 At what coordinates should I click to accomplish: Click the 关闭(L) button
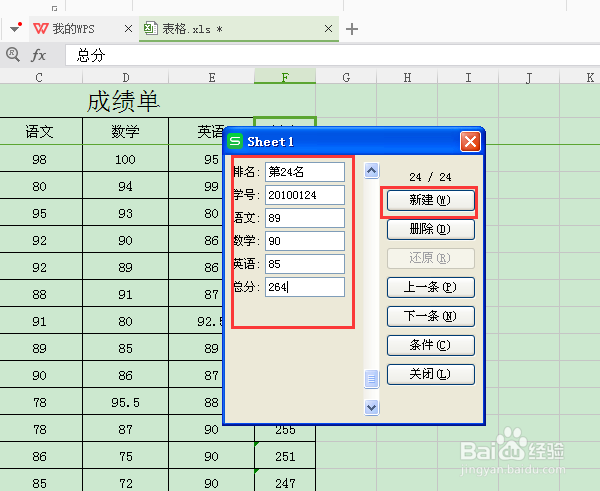pos(430,374)
